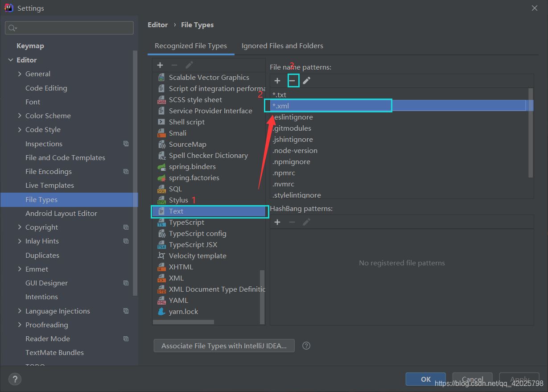Click the YAML file type icon
Image resolution: width=548 pixels, height=392 pixels.
[161, 301]
